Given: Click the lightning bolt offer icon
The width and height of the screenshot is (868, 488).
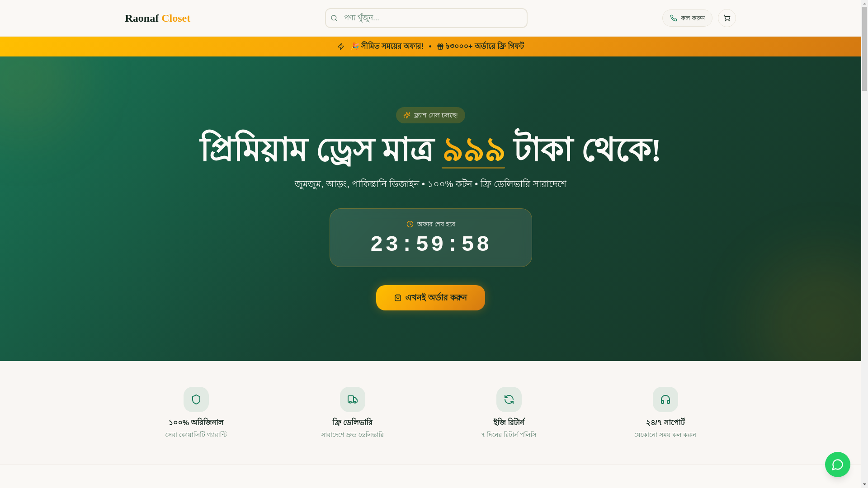Looking at the screenshot, I should coord(341,47).
